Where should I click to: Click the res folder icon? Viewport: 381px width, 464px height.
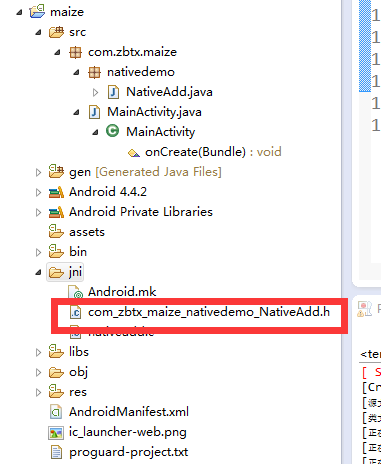click(56, 391)
